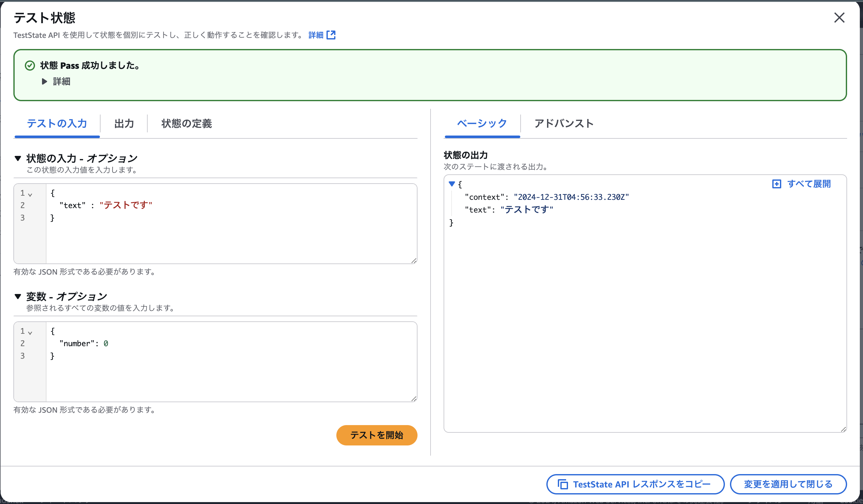The width and height of the screenshot is (863, 504).
Task: Click the resize grip of the input editor
Action: pos(414,260)
